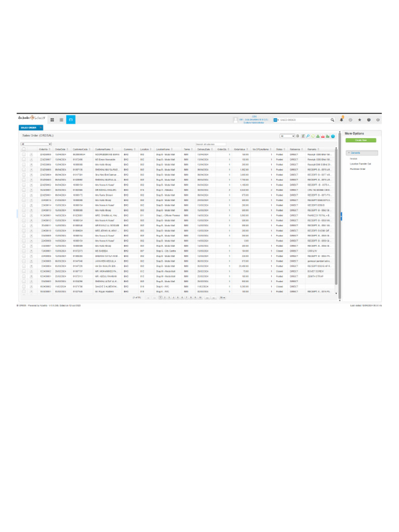Viewport: 399px width, 532px height.
Task: Click the System Administrator user link
Action: (254, 123)
